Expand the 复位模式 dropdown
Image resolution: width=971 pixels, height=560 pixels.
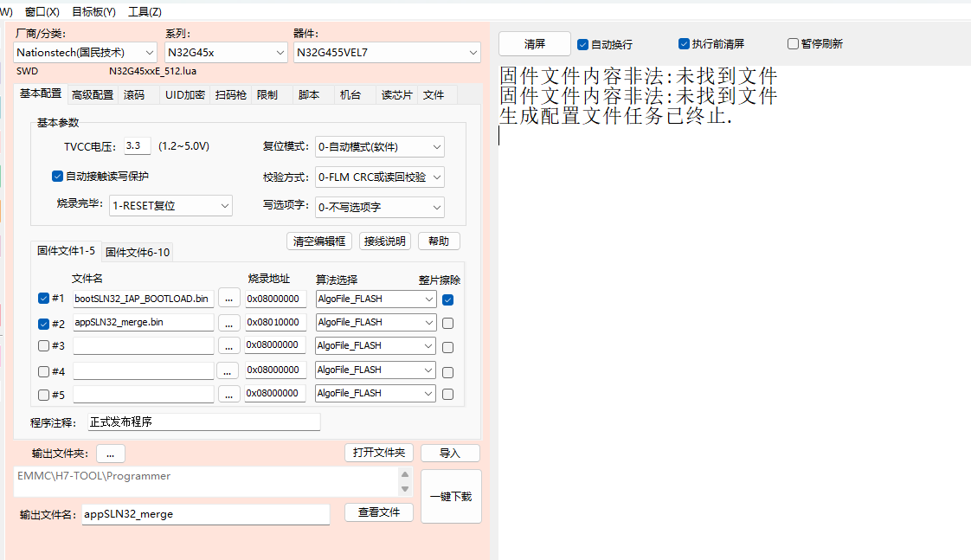[380, 147]
